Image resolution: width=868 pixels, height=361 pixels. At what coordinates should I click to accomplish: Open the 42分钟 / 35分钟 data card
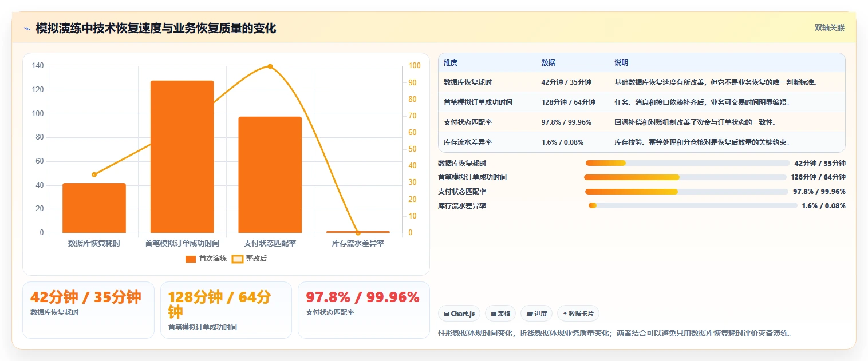[88, 310]
